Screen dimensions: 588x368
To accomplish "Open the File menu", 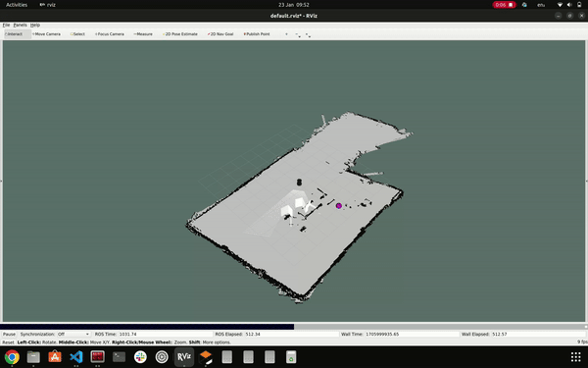I will (x=6, y=26).
